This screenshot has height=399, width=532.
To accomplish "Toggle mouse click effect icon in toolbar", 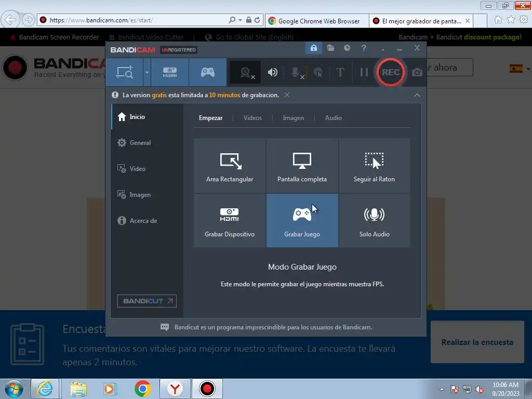I will pos(318,72).
